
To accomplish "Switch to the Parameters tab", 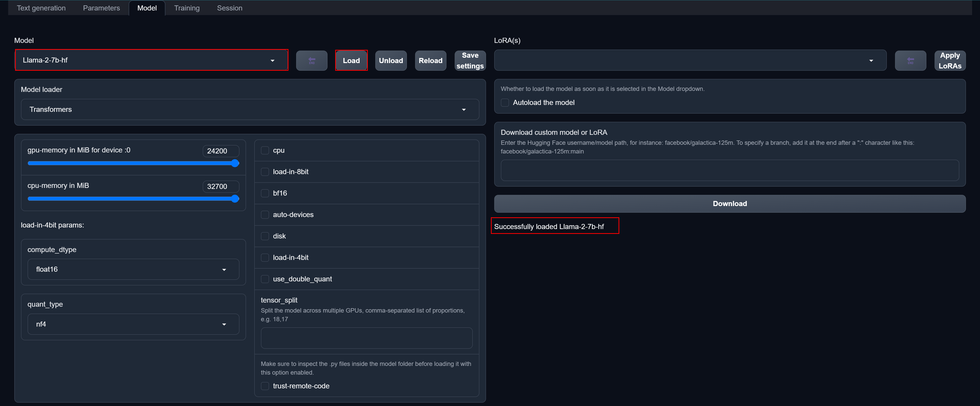I will [101, 8].
